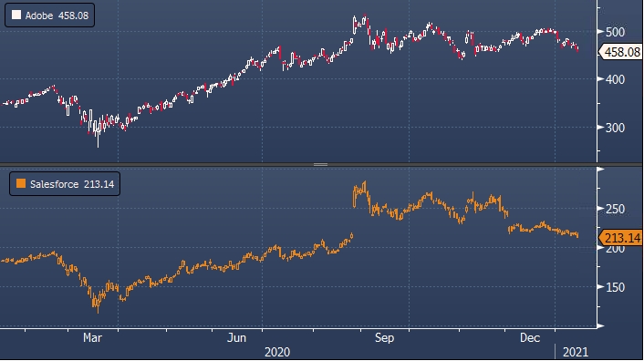
Task: Grab the pane divider handle between charts
Action: click(320, 164)
